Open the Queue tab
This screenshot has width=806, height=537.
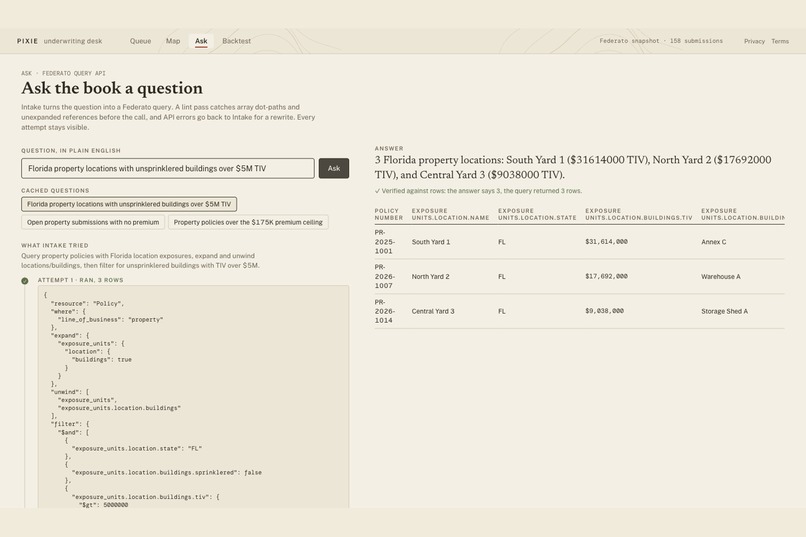click(x=140, y=41)
